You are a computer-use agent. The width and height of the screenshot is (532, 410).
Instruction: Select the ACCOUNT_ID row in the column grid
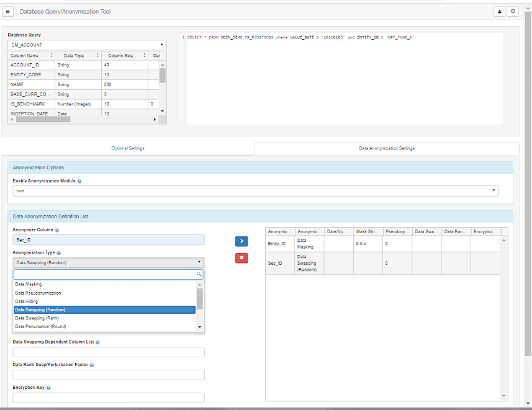[x=83, y=65]
